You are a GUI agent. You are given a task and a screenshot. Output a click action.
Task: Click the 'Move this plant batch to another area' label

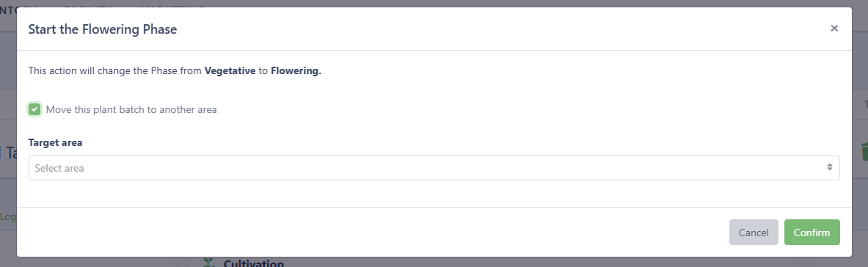[x=131, y=110]
